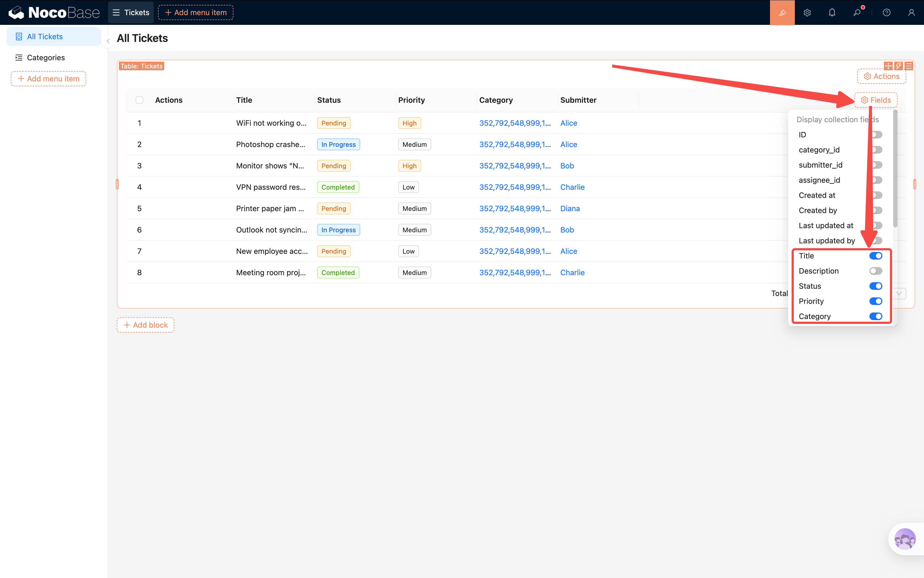Select the Tickets top menu item
This screenshot has height=578, width=924.
(131, 13)
